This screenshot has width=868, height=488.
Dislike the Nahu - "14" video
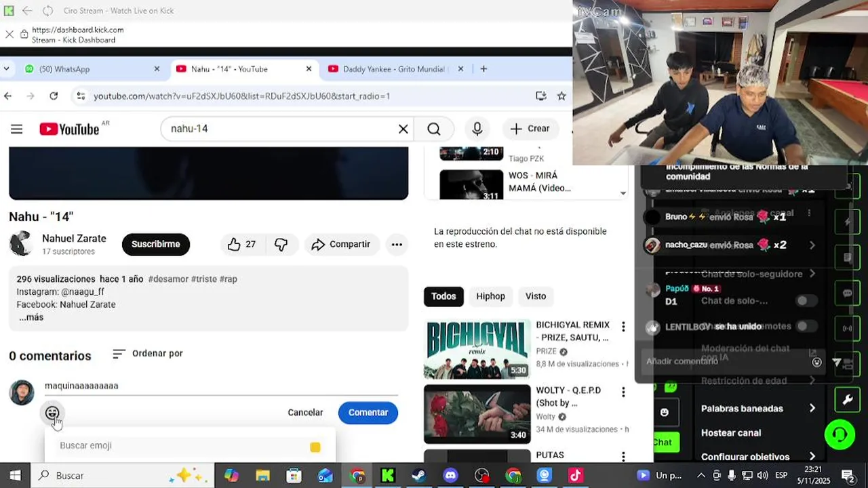pyautogui.click(x=281, y=245)
